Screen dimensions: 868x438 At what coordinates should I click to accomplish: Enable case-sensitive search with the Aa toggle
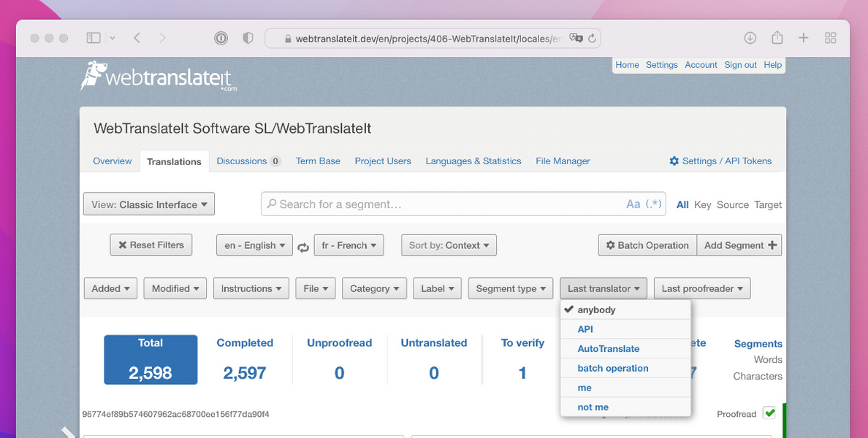click(633, 204)
